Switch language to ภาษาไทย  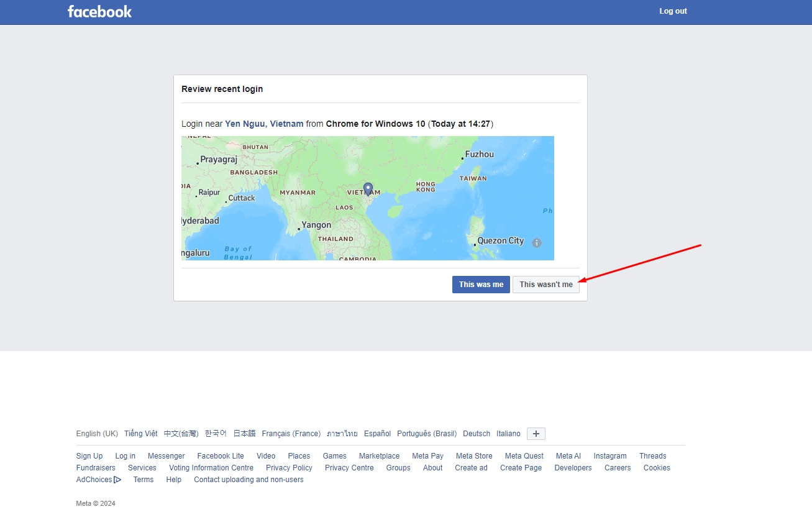342,434
